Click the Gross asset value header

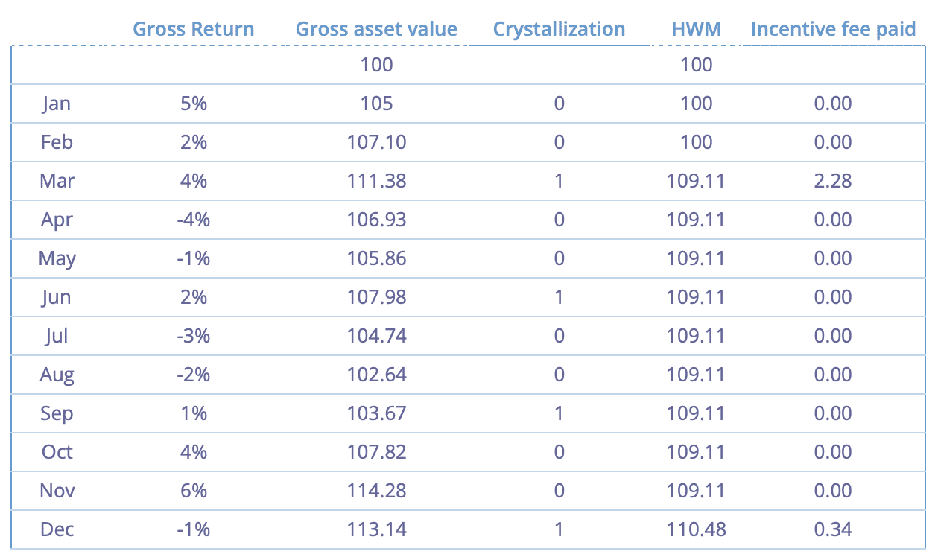tap(376, 29)
